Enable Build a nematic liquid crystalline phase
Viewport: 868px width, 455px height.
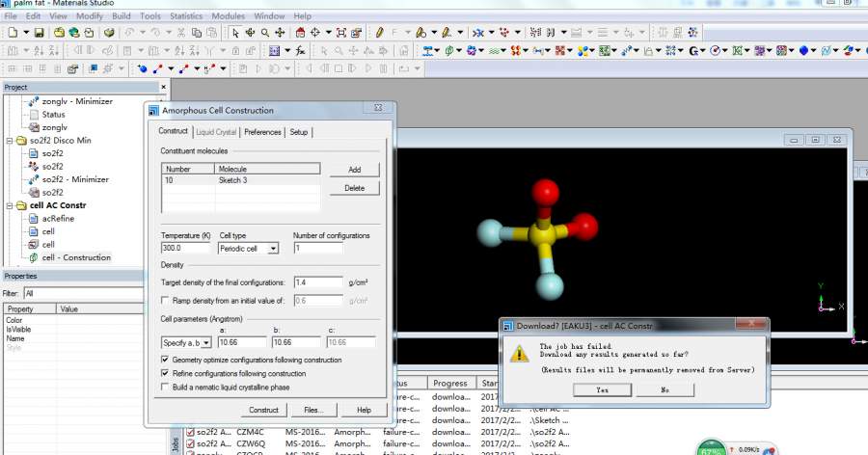[x=165, y=387]
